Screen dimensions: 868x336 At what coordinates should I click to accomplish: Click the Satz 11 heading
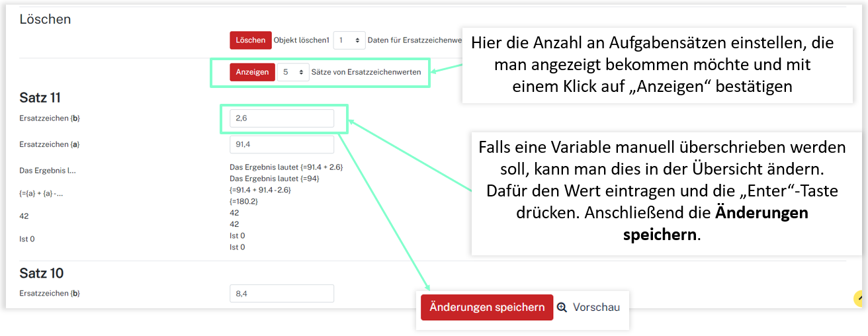(x=40, y=98)
